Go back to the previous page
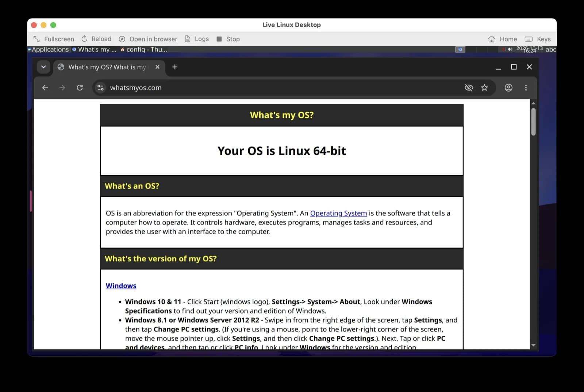Screen dimensions: 584x392 (45, 88)
